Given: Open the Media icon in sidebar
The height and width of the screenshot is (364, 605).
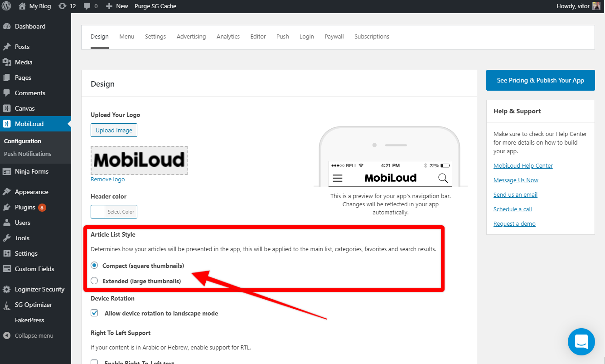Looking at the screenshot, I should tap(7, 62).
